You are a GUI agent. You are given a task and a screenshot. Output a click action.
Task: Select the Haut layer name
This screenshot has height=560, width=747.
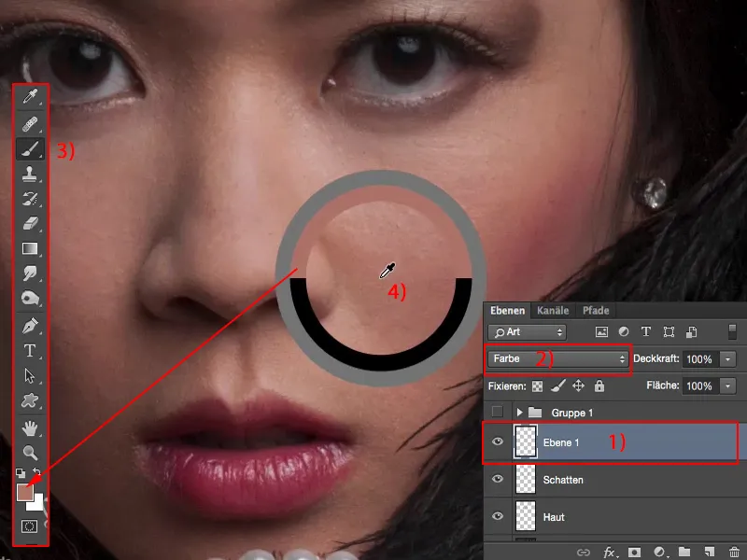[554, 517]
